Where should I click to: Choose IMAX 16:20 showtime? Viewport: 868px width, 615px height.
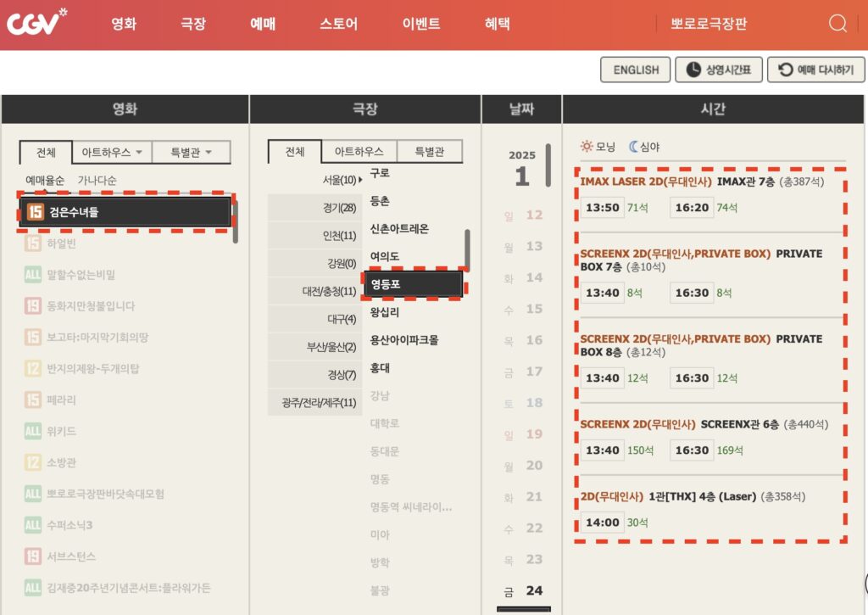click(692, 208)
